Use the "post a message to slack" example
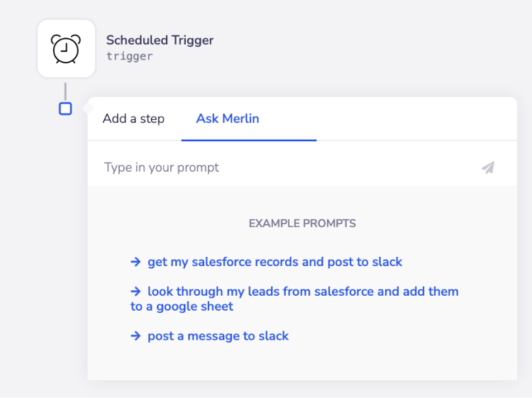532x398 pixels. click(218, 336)
